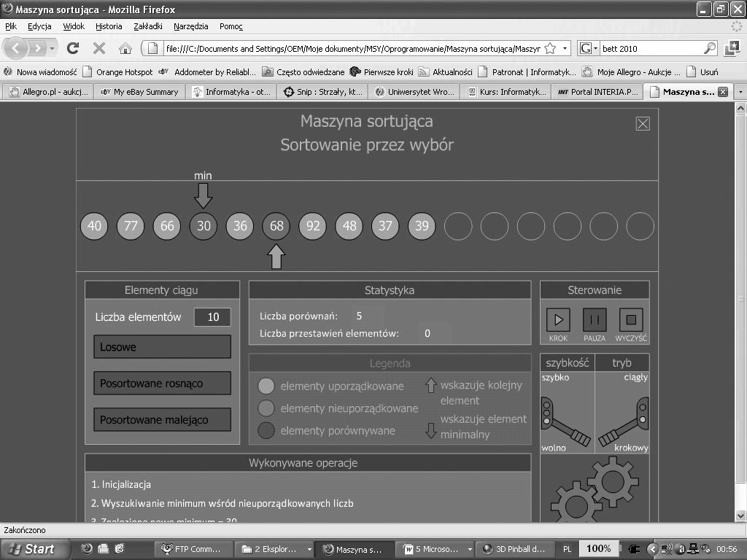Open the Pomoc menu
Viewport: 747px width, 560px height.
(231, 26)
